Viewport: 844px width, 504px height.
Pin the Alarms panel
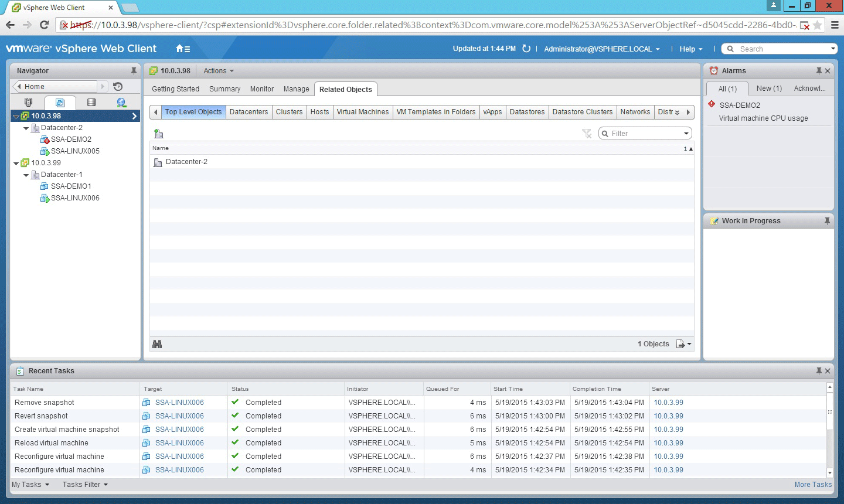pos(819,71)
